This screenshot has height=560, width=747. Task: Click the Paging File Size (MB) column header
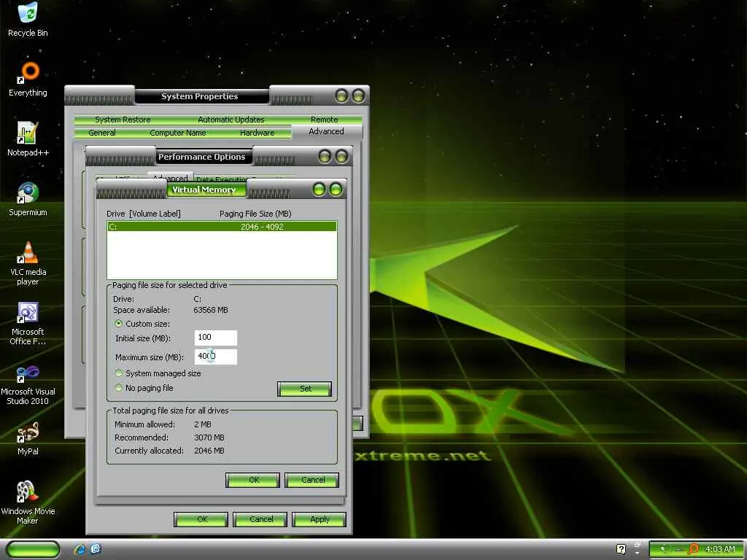pos(255,214)
